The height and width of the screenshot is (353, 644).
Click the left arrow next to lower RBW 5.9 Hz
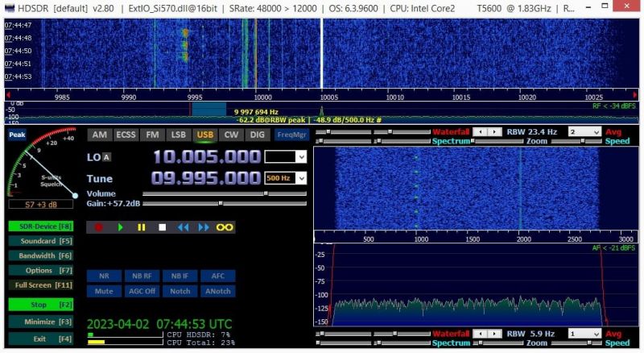480,334
